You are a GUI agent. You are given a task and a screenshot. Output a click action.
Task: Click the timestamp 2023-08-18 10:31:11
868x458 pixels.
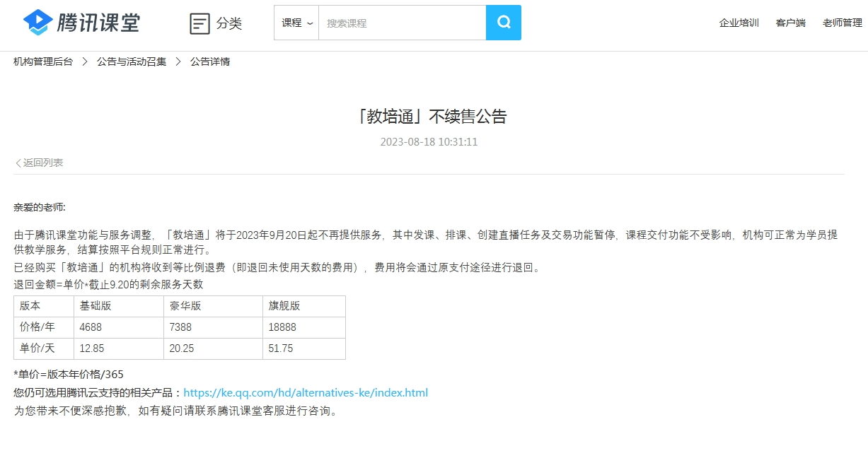point(429,141)
